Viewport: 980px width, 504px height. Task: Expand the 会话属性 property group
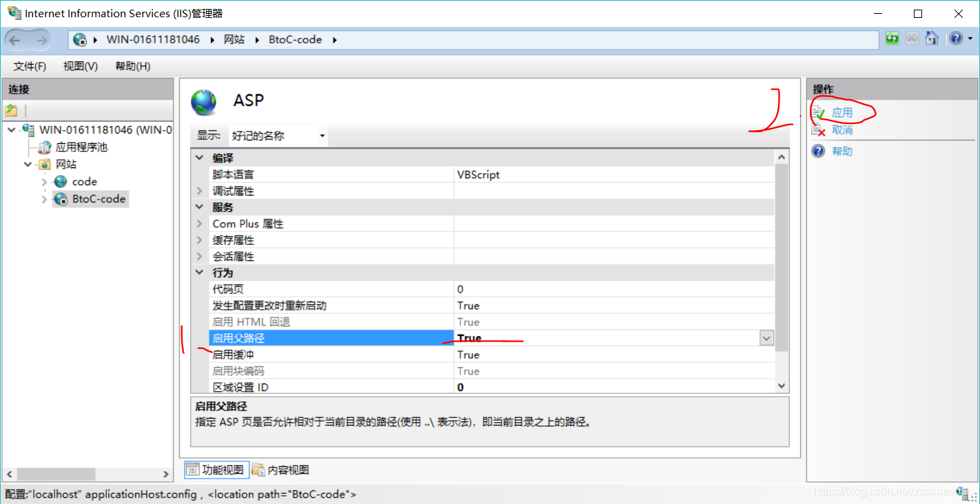pos(199,257)
